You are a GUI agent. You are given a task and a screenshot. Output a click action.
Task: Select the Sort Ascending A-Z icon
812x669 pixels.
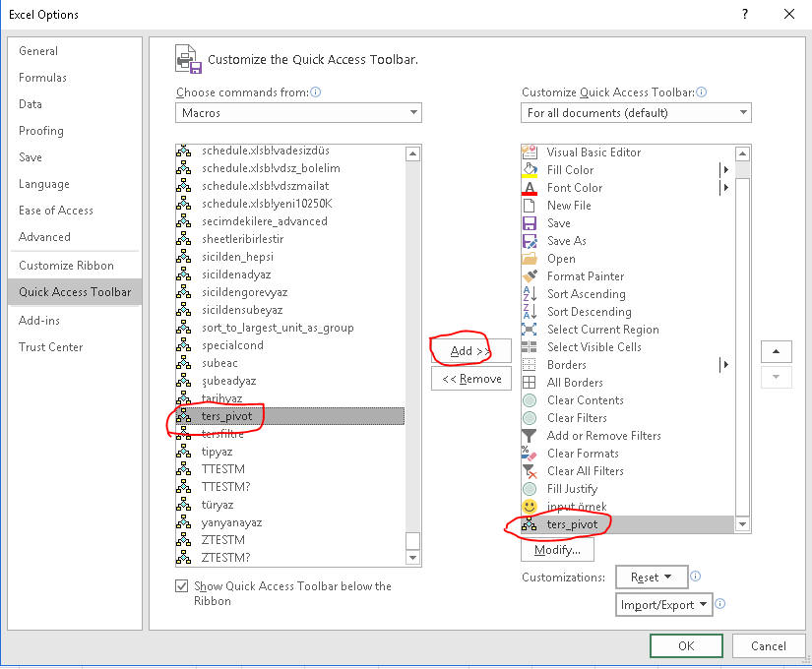click(x=530, y=293)
